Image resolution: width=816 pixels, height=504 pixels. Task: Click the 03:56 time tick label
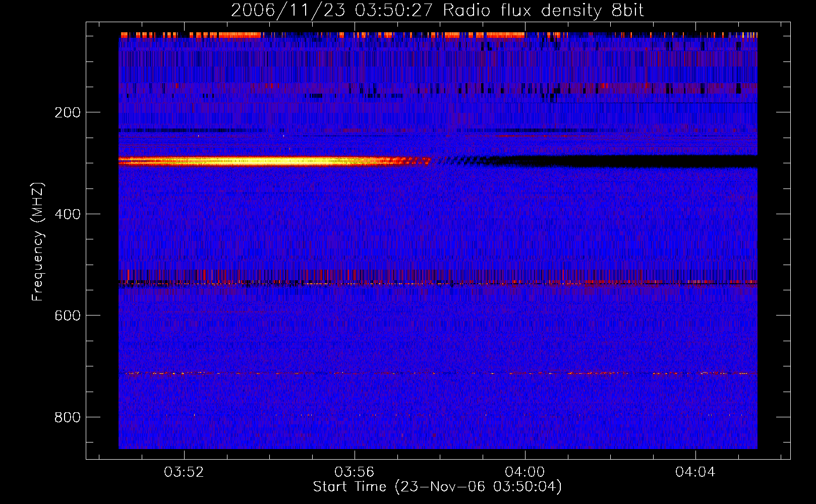pyautogui.click(x=355, y=472)
